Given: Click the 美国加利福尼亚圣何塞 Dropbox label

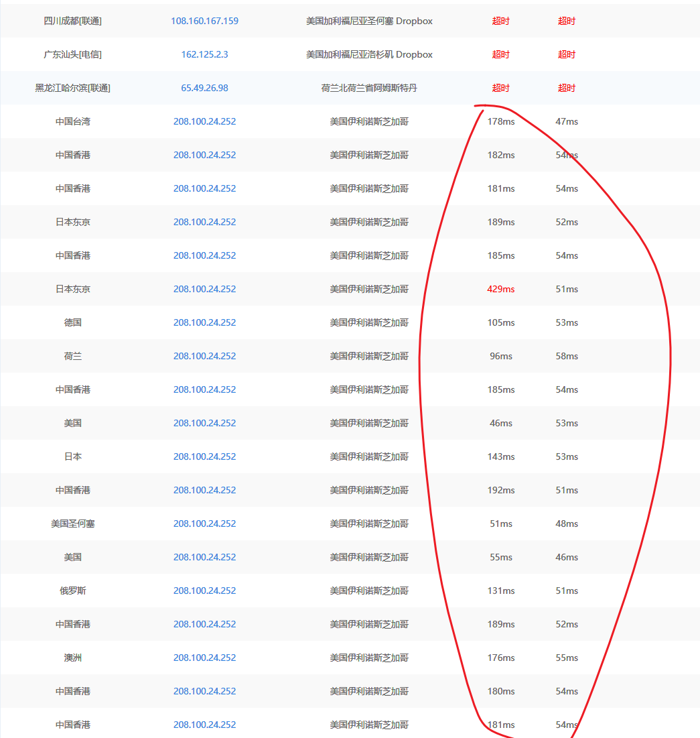Looking at the screenshot, I should tap(369, 21).
